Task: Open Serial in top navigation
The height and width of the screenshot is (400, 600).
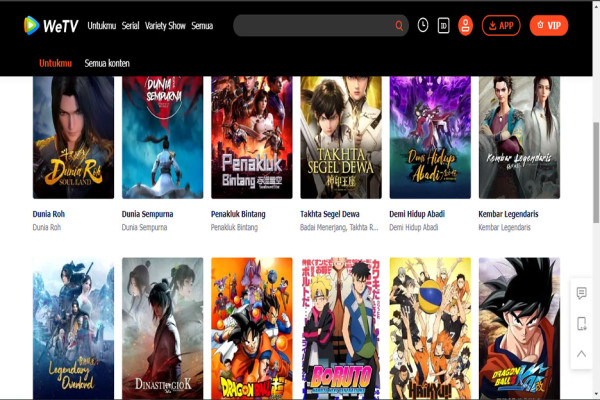Action: tap(130, 26)
